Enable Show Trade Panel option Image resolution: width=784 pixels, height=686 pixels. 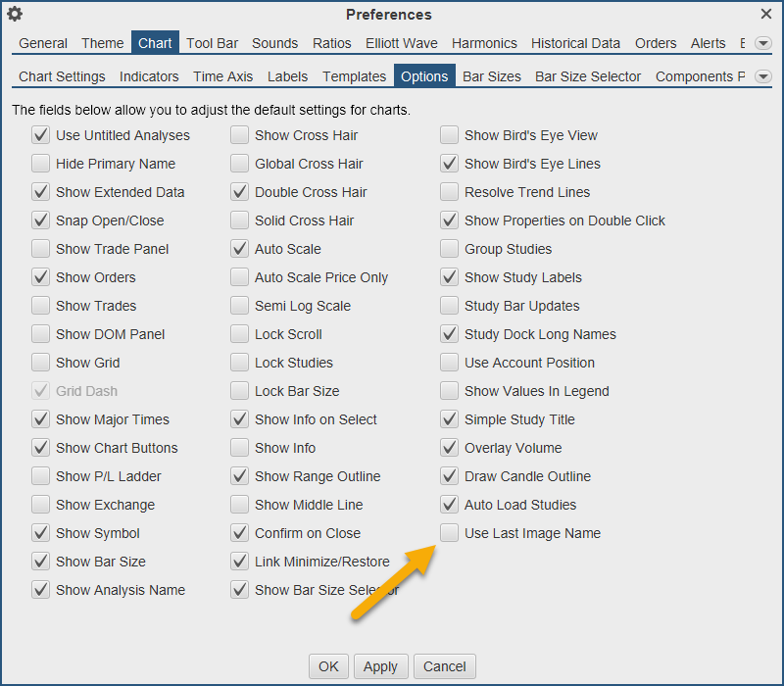(40, 249)
